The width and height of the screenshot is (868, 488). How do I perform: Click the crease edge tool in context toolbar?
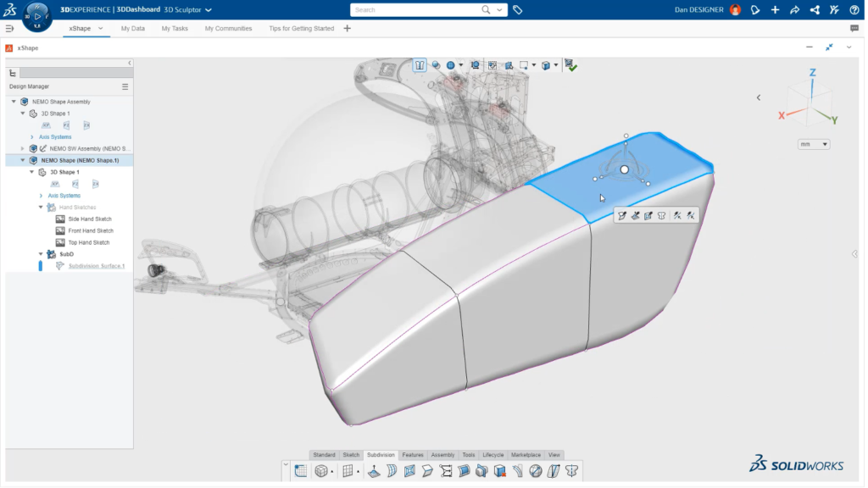[x=677, y=214]
